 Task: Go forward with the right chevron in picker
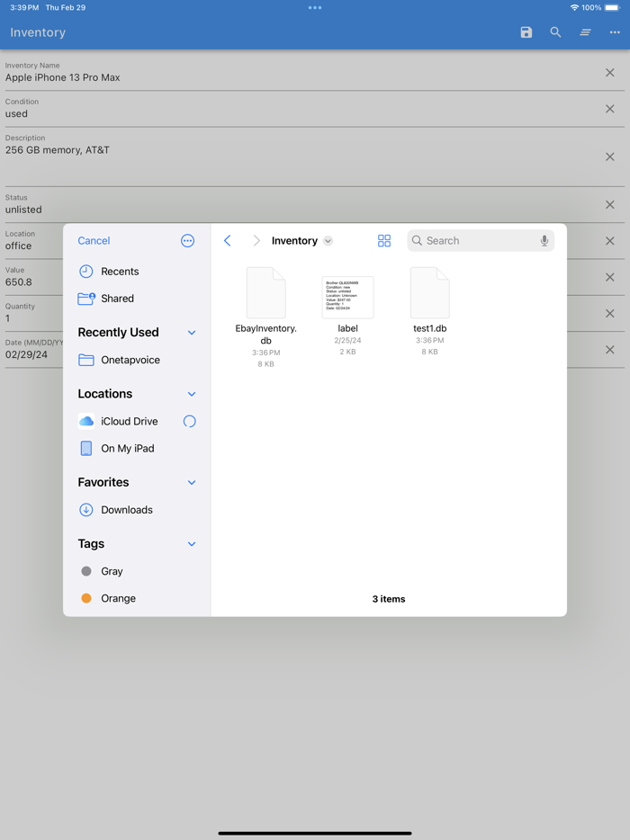pyautogui.click(x=256, y=240)
